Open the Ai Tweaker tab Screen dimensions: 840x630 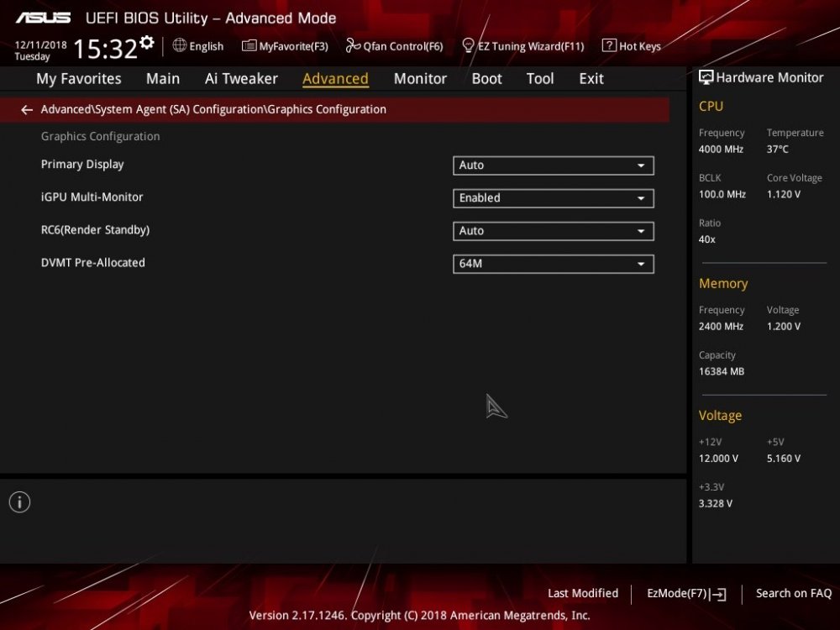[241, 79]
